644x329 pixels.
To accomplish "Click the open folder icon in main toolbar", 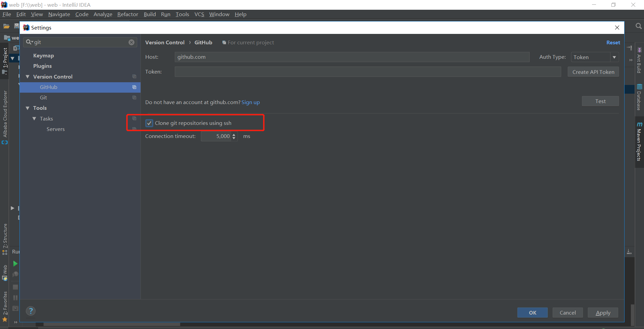I will coord(6,26).
